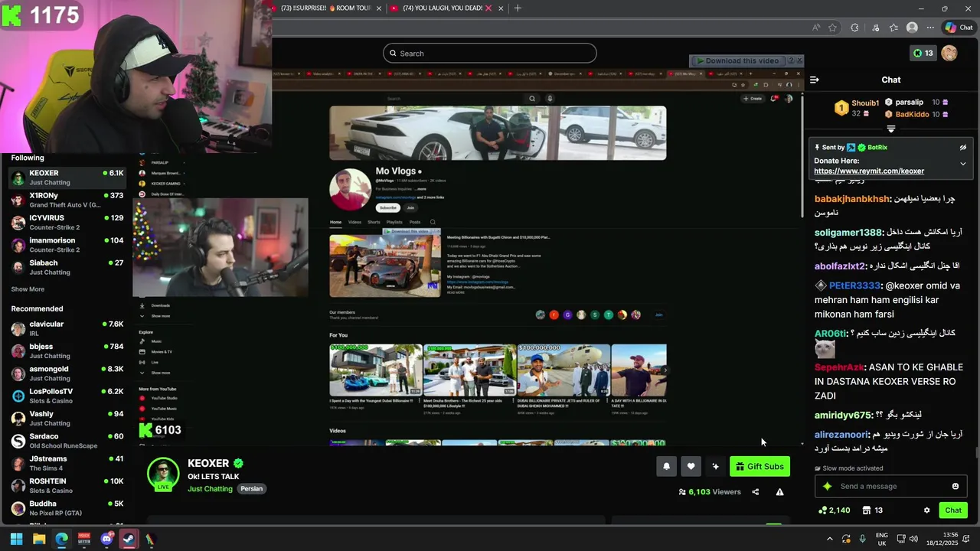Open help on the download overlay
This screenshot has width=980, height=551.
[789, 60]
